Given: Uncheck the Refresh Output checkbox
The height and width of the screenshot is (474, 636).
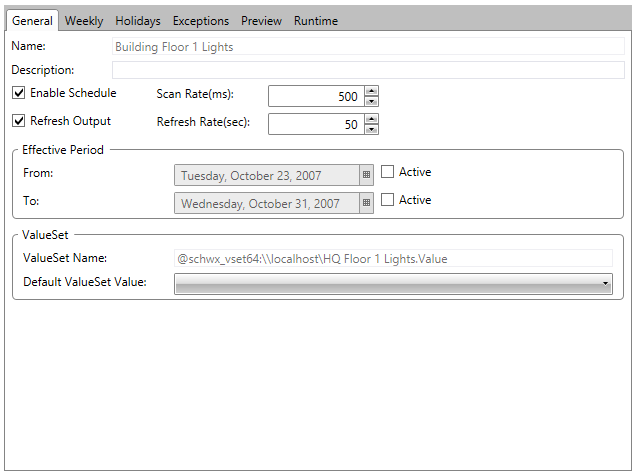Looking at the screenshot, I should 19,122.
